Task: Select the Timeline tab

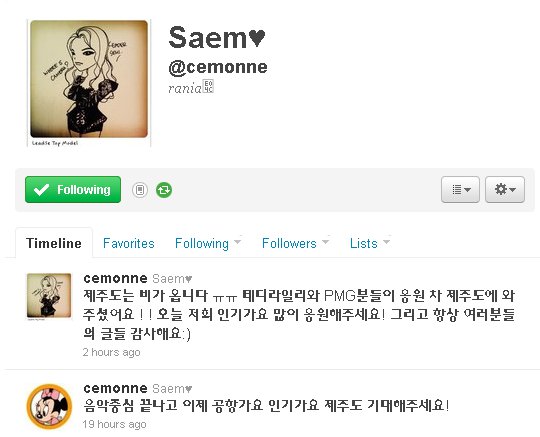Action: (x=54, y=243)
